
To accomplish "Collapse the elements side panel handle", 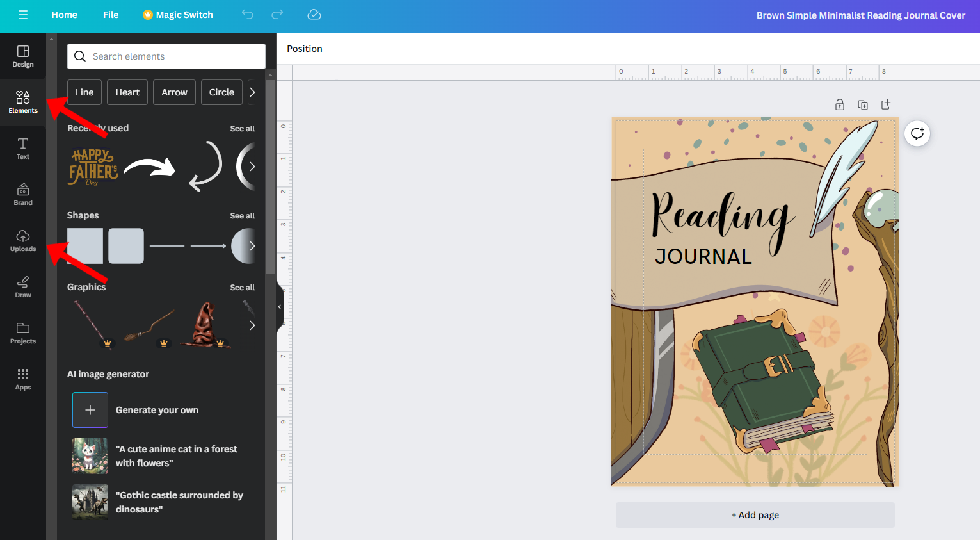I will tap(280, 307).
